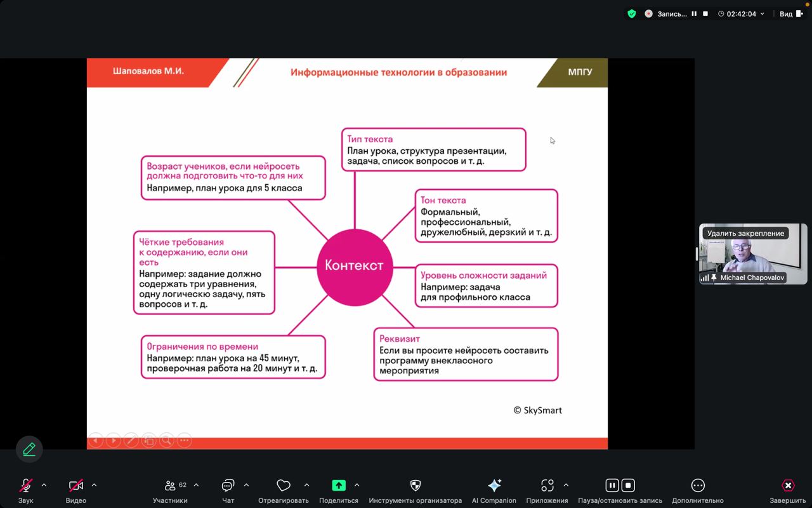Click the slide zoom magnifier icon

[x=167, y=440]
